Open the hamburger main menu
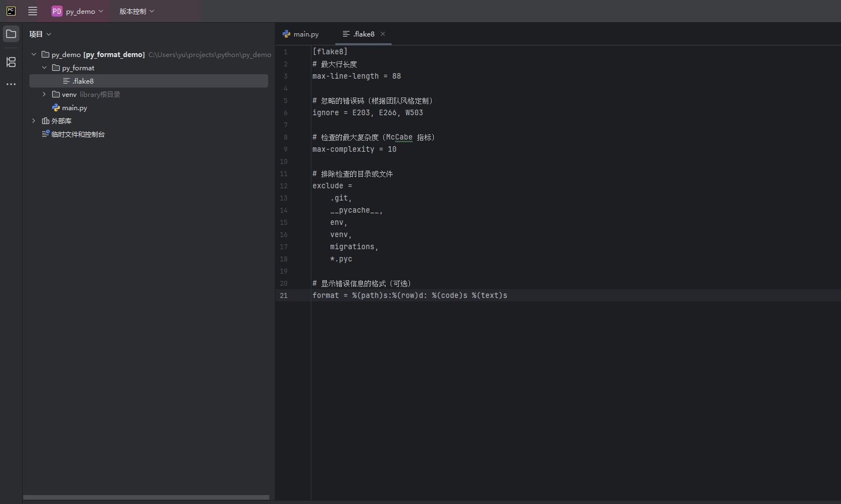The height and width of the screenshot is (504, 841). pos(33,11)
